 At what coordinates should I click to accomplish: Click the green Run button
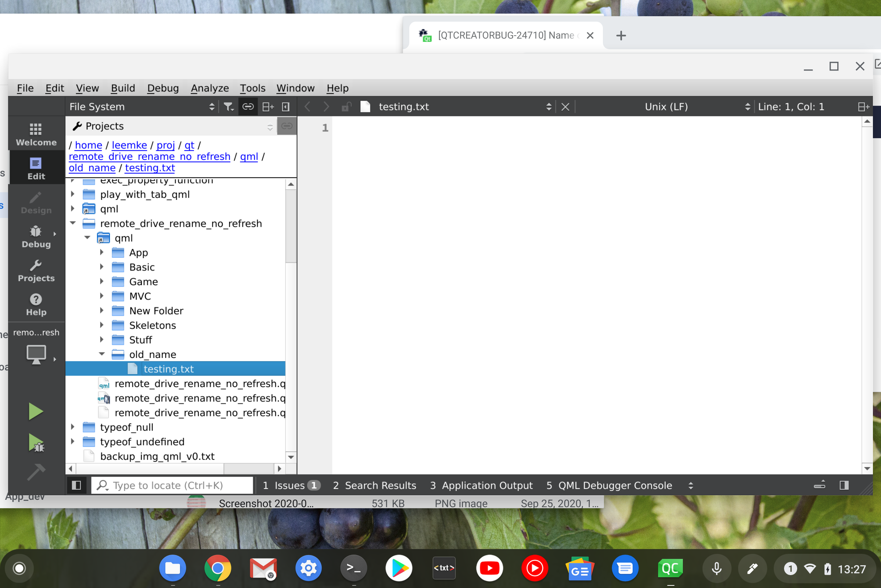coord(36,411)
